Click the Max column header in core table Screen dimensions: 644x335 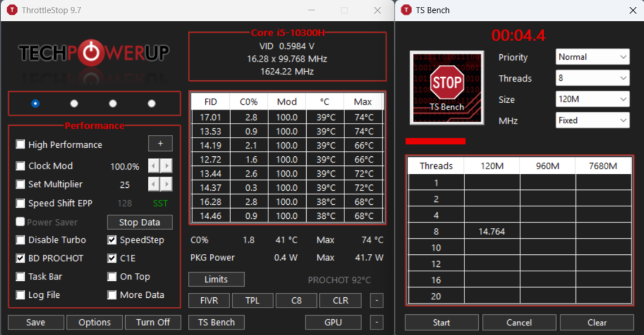click(x=363, y=102)
